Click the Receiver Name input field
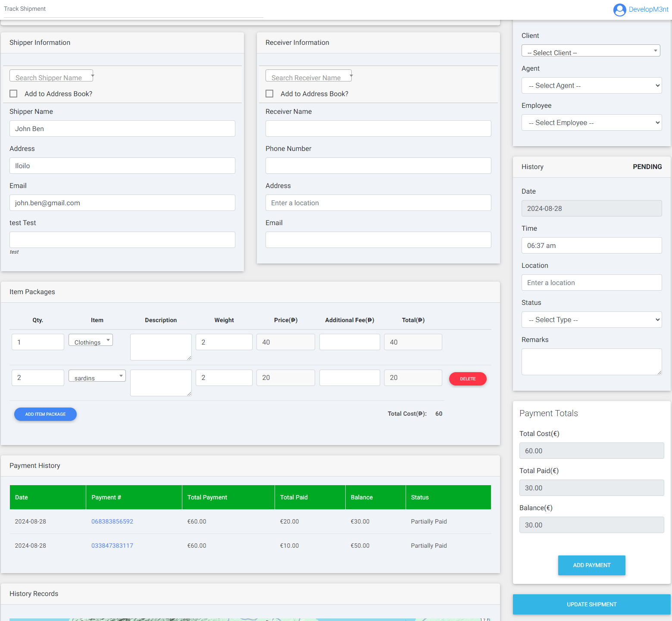 pos(378,129)
